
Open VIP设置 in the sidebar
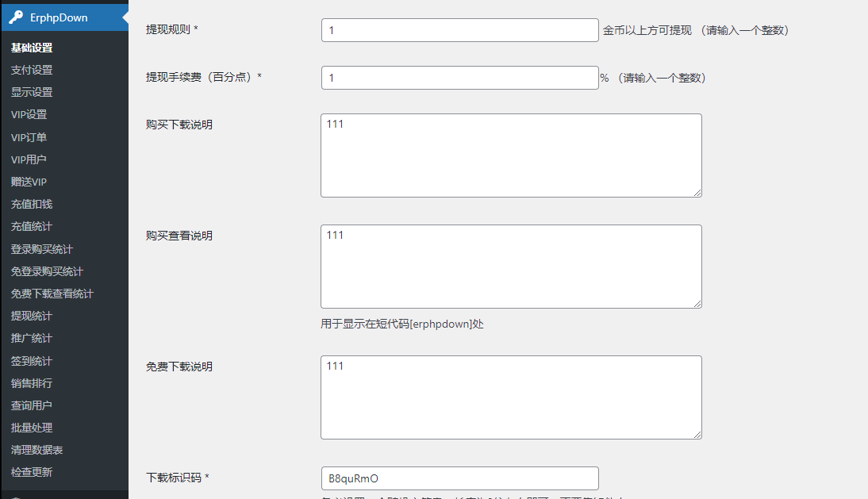29,114
